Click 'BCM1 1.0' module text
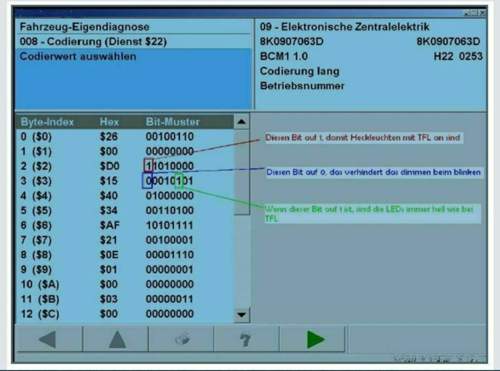The height and width of the screenshot is (371, 500). pyautogui.click(x=284, y=56)
